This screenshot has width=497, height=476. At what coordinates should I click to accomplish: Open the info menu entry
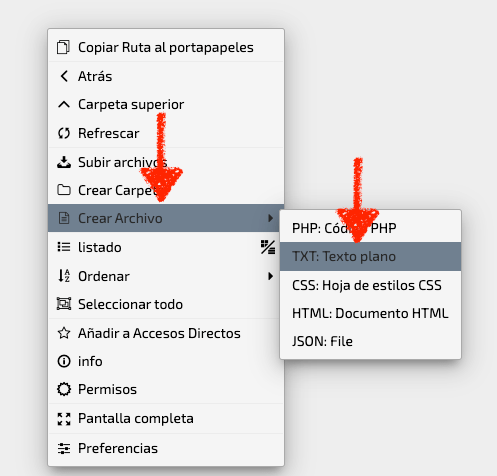[x=166, y=361]
